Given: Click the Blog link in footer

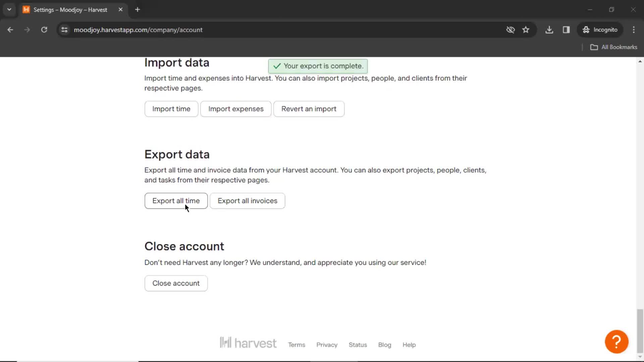Looking at the screenshot, I should 384,344.
